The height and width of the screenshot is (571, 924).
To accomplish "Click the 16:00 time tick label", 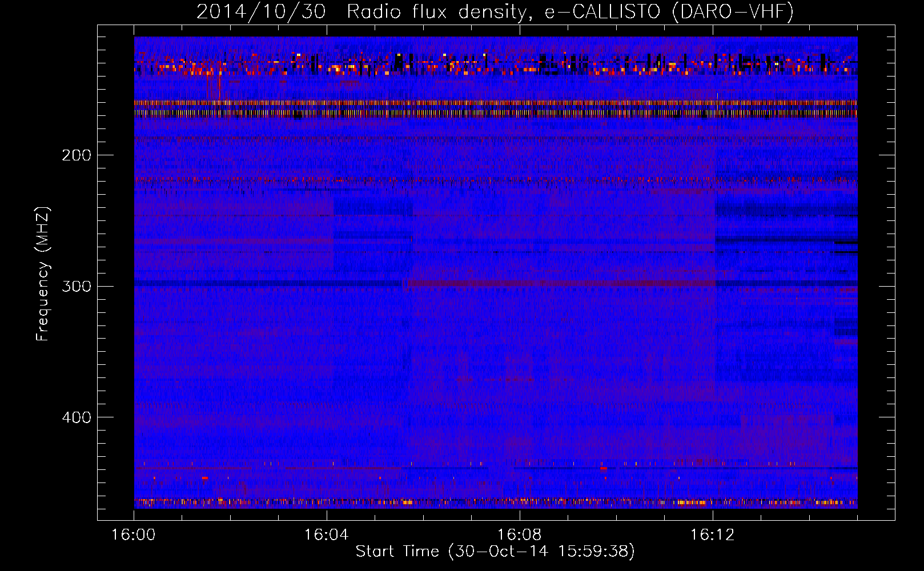I will 133,535.
